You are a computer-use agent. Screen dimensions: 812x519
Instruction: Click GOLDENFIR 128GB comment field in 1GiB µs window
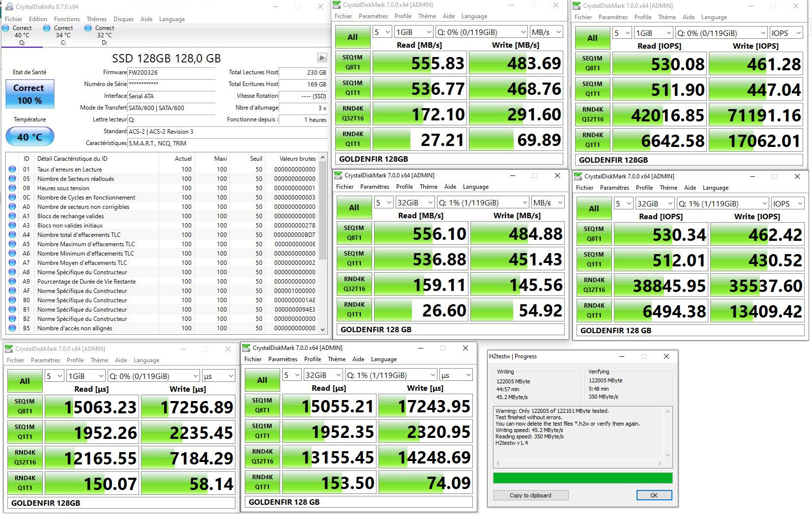(x=121, y=503)
